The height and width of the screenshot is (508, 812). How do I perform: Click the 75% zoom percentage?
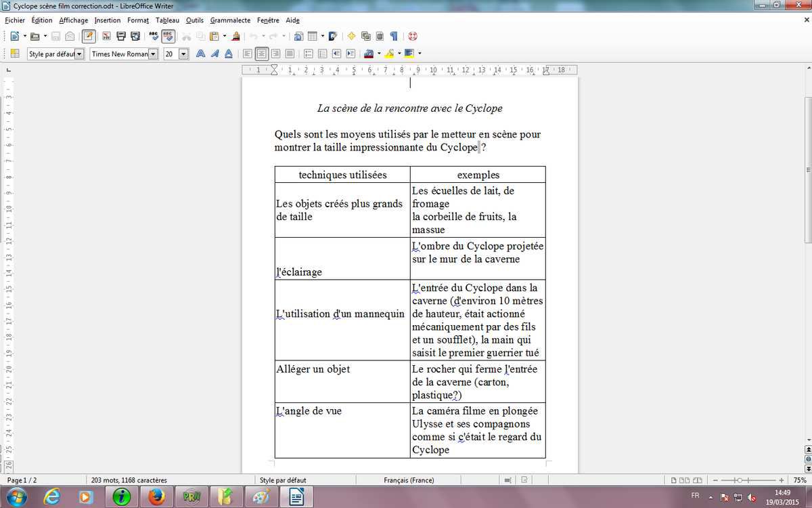coord(798,480)
